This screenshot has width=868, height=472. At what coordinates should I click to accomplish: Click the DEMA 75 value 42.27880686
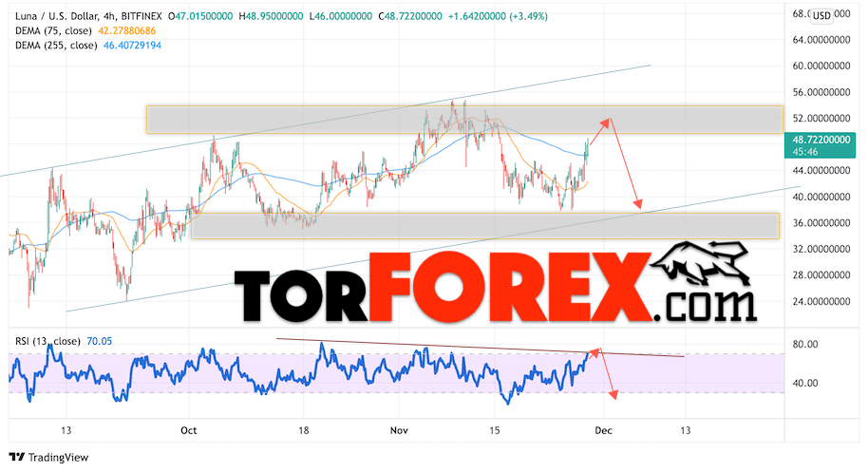(126, 31)
